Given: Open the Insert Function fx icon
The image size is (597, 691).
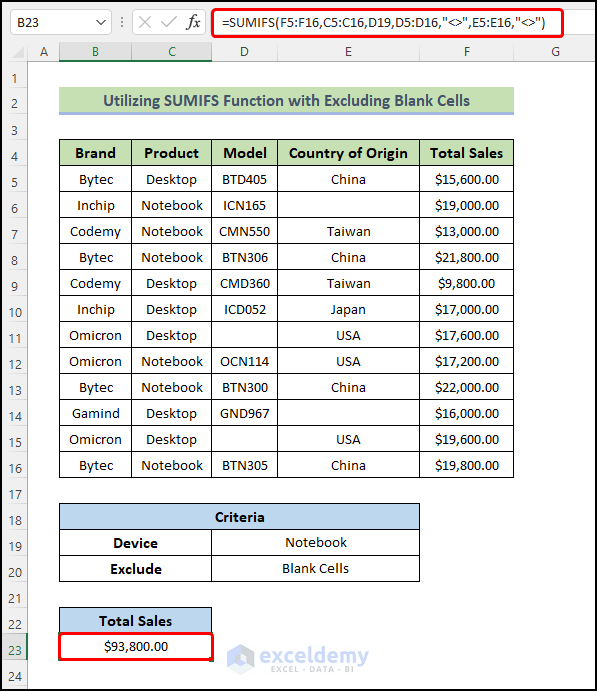Looking at the screenshot, I should pos(193,22).
